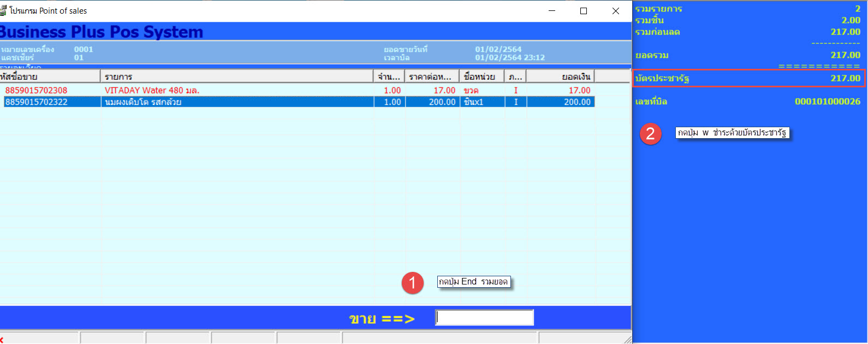
Task: Click the highlighted บัตรประชารัฐ 217.00 line
Action: click(748, 78)
